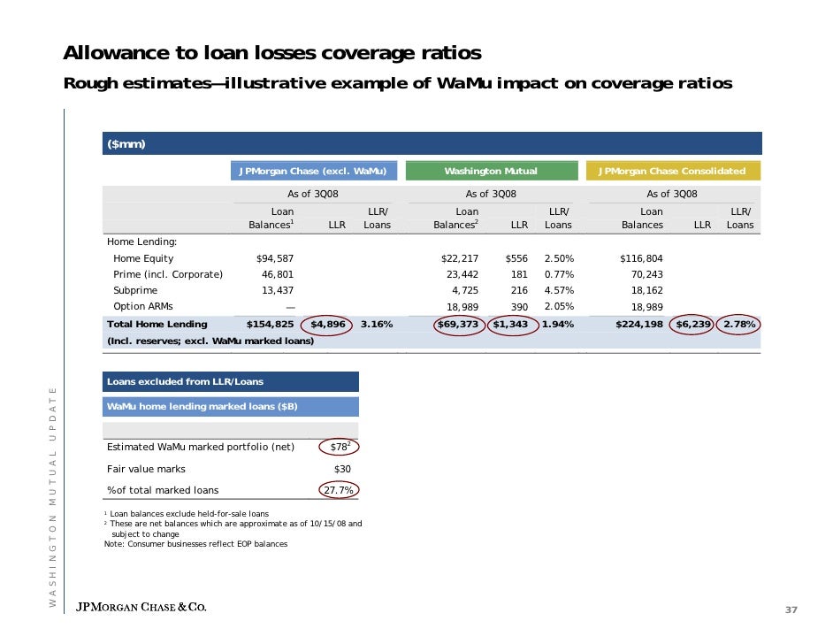This screenshot has height=644, width=833.
Task: Click the ratio '2.05%'
Action: (559, 306)
